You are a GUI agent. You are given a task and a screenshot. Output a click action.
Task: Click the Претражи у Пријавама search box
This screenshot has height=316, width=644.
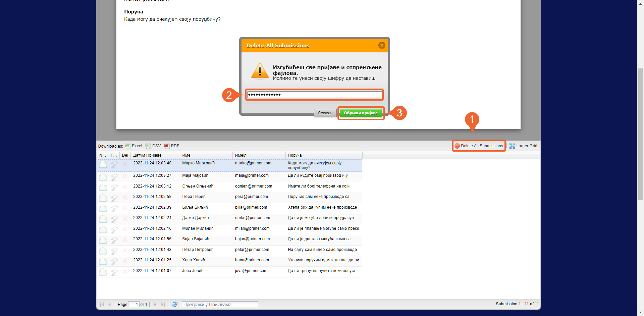click(220, 305)
